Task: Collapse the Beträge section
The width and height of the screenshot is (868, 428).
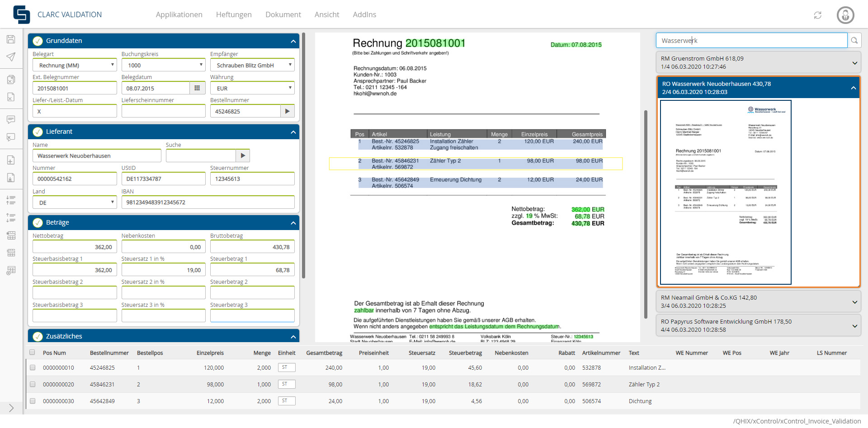Action: (293, 223)
